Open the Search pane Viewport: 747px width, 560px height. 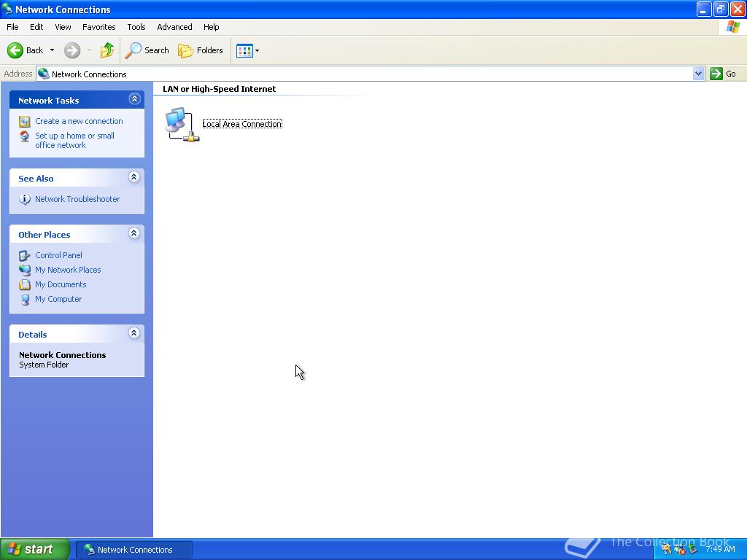tap(147, 50)
